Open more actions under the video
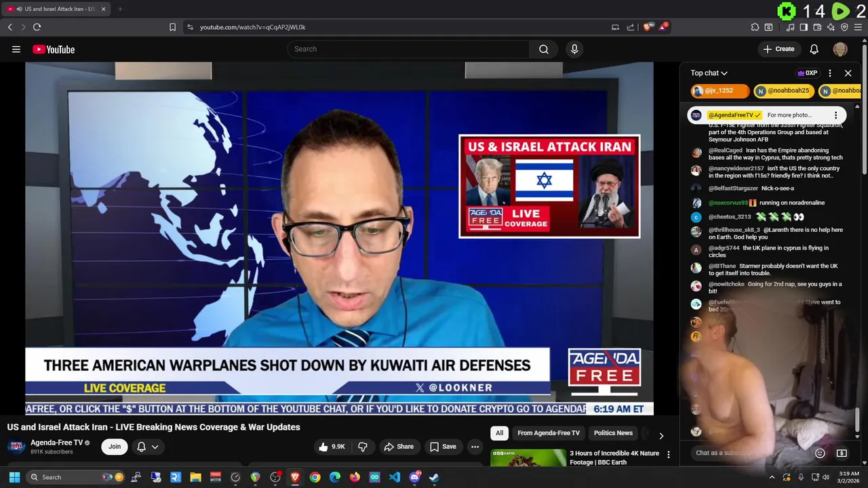The height and width of the screenshot is (488, 868). [x=475, y=447]
